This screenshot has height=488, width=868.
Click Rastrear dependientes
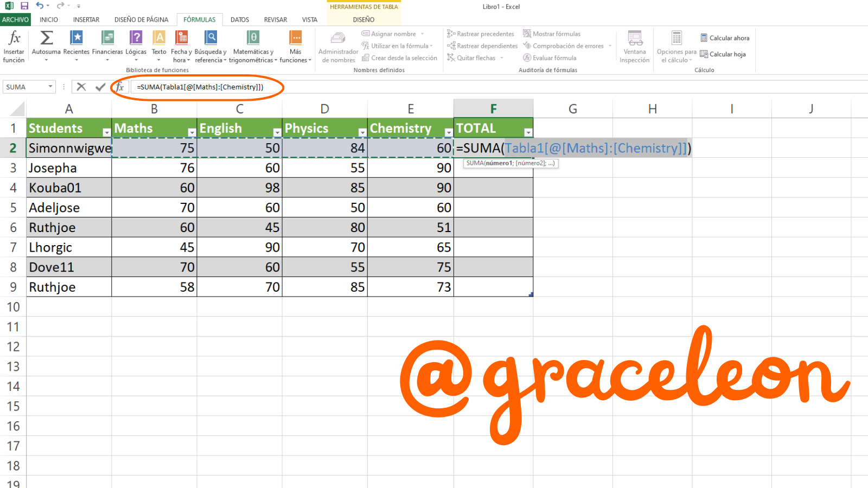(x=482, y=46)
